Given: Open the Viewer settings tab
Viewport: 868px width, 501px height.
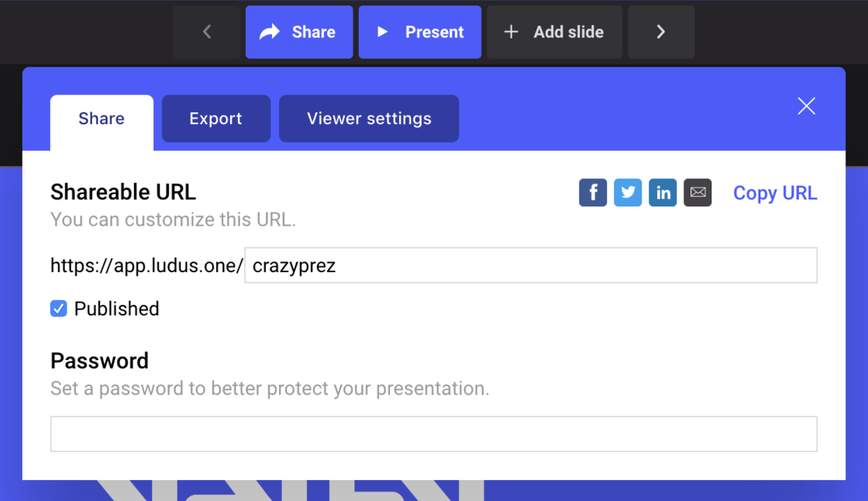Looking at the screenshot, I should pos(369,119).
